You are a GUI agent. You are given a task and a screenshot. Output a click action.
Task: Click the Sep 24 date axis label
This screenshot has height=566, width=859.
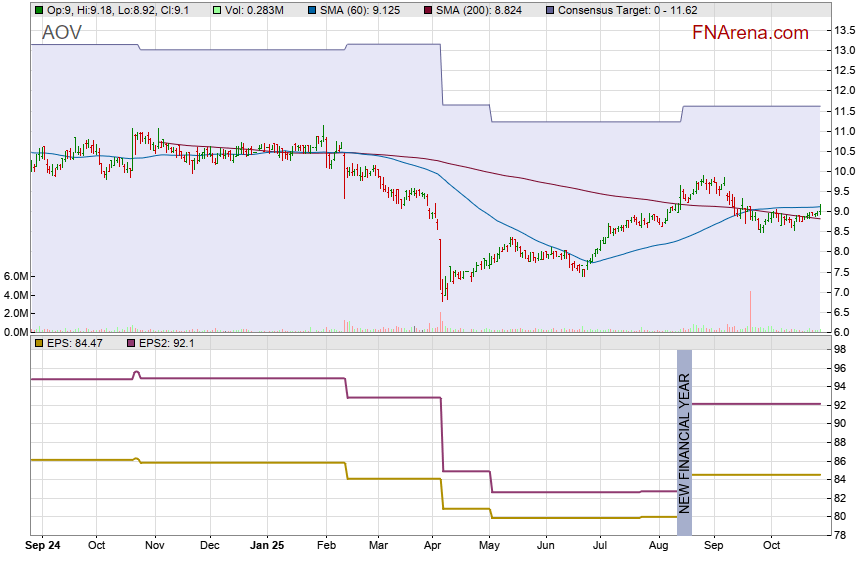(40, 546)
